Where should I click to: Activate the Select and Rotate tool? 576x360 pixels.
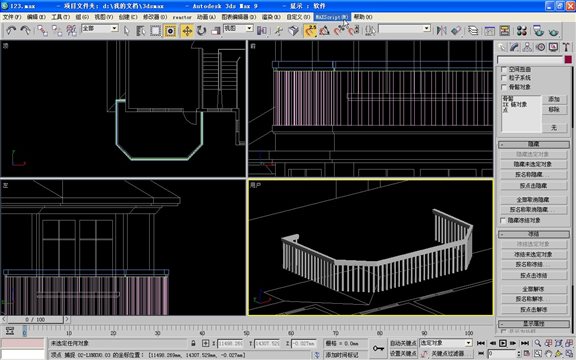(201, 31)
